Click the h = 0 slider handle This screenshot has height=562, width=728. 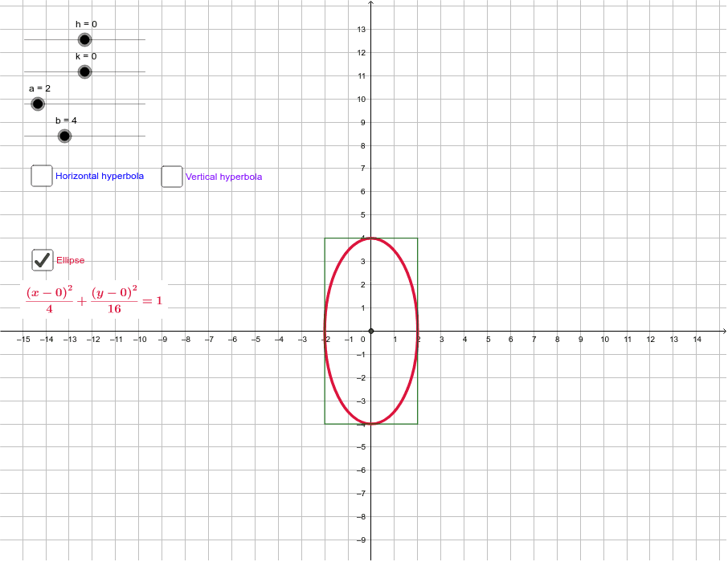pyautogui.click(x=84, y=40)
